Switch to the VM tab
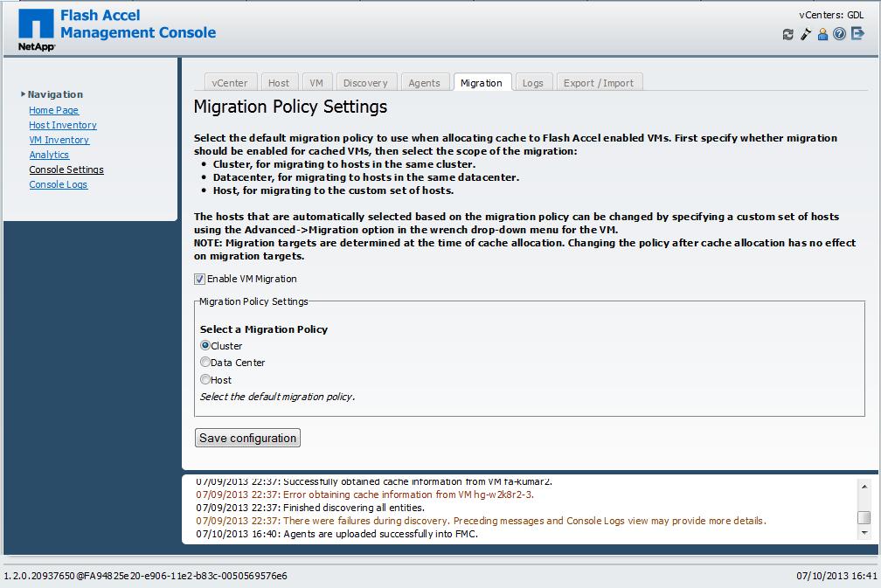This screenshot has height=588, width=881. [x=317, y=82]
